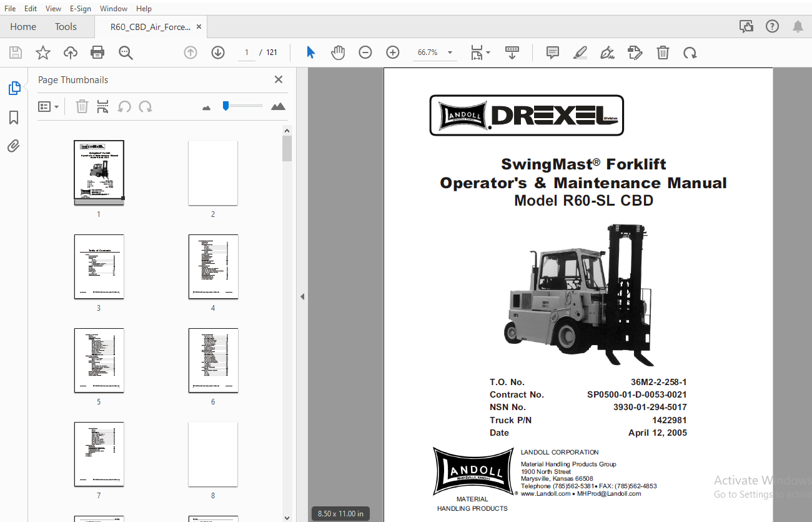The height and width of the screenshot is (522, 812).
Task: Click thumbnails panel scroll up arrow
Action: tap(287, 131)
